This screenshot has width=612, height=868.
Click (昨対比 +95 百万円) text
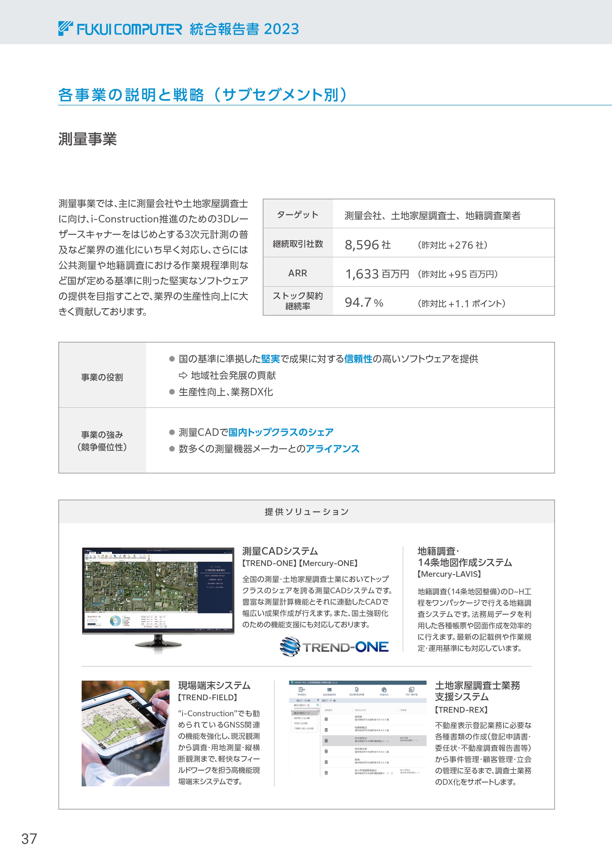tap(458, 274)
